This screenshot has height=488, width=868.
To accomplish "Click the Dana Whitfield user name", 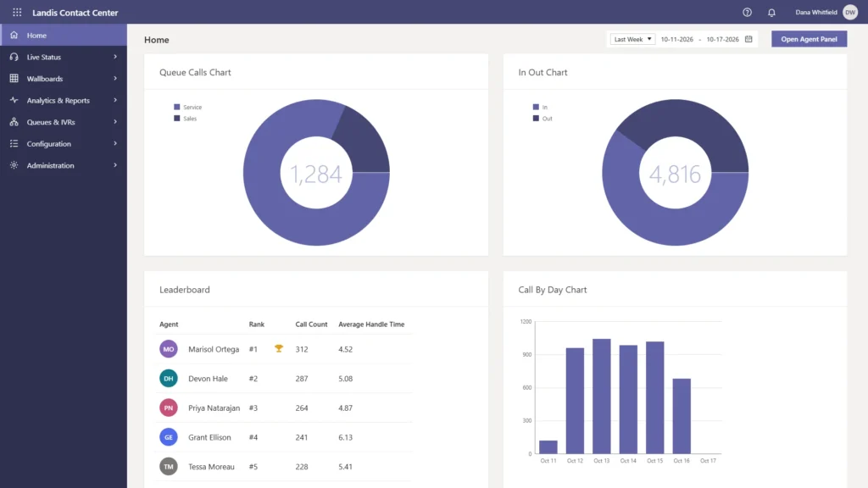I will coord(816,12).
